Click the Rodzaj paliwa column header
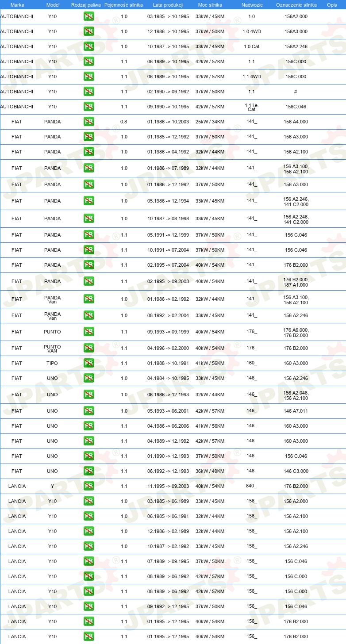Screen dimensions: 346x644 tap(86, 5)
